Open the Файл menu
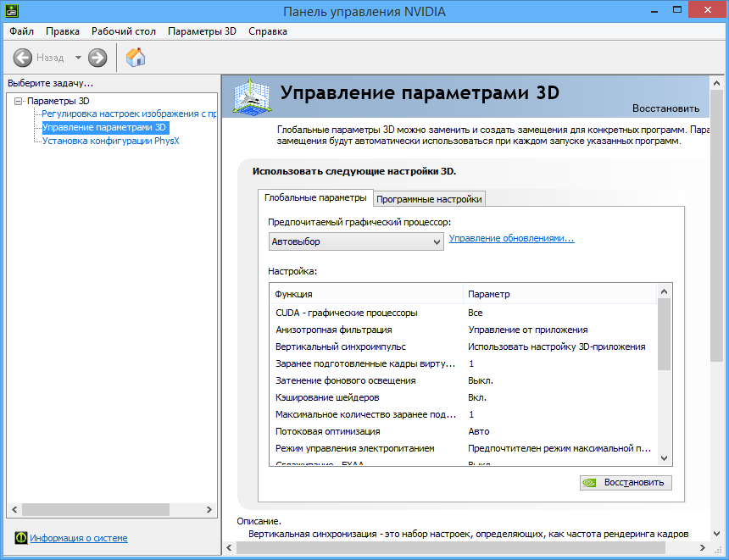Screen dimensions: 729x560 pyautogui.click(x=21, y=31)
